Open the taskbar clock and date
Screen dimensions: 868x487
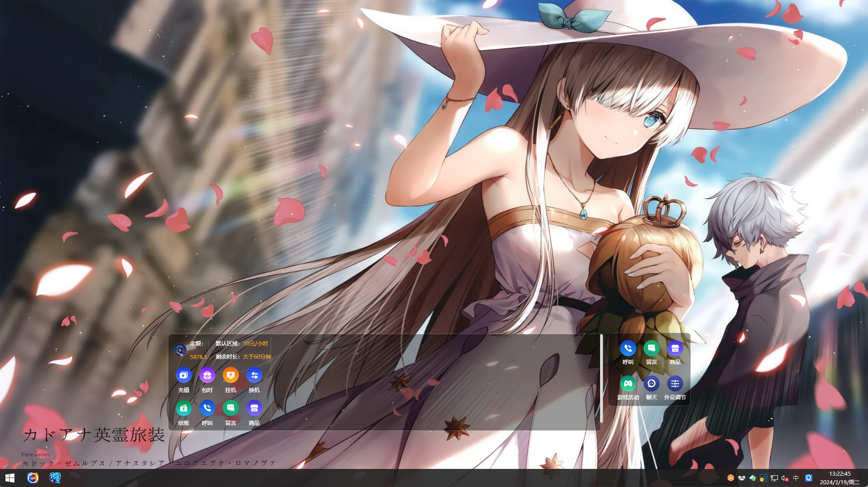click(839, 478)
